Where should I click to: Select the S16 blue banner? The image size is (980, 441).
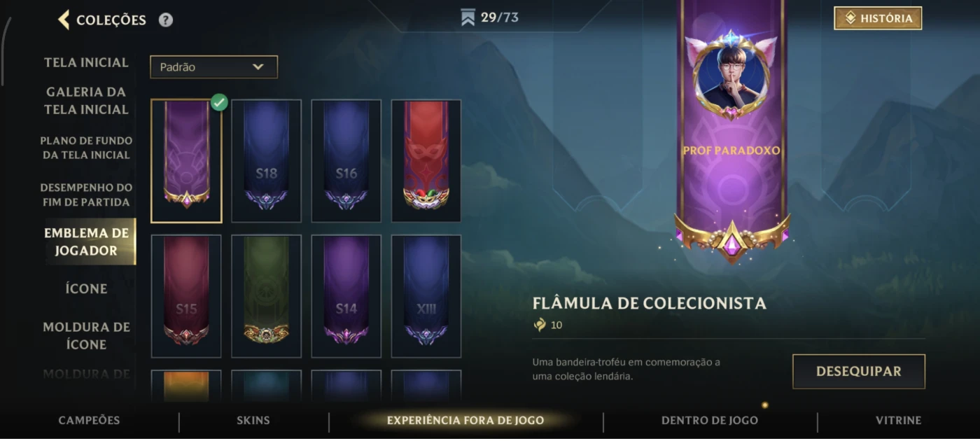[346, 161]
